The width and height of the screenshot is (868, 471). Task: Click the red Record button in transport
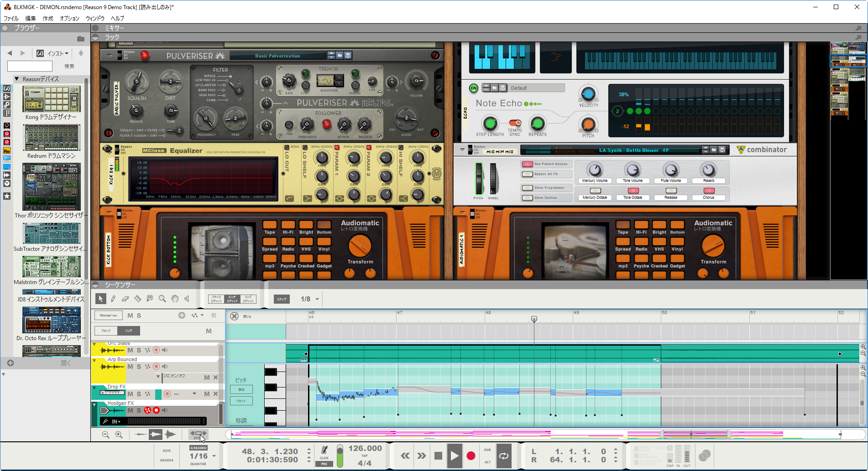tap(471, 455)
